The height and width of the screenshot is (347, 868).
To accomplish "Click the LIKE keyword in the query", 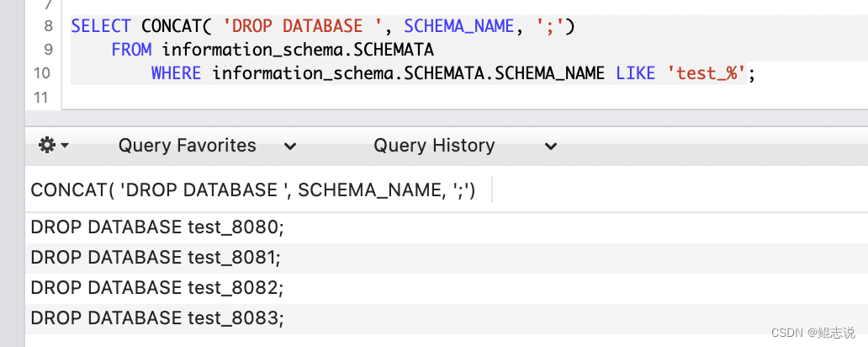I will point(635,73).
